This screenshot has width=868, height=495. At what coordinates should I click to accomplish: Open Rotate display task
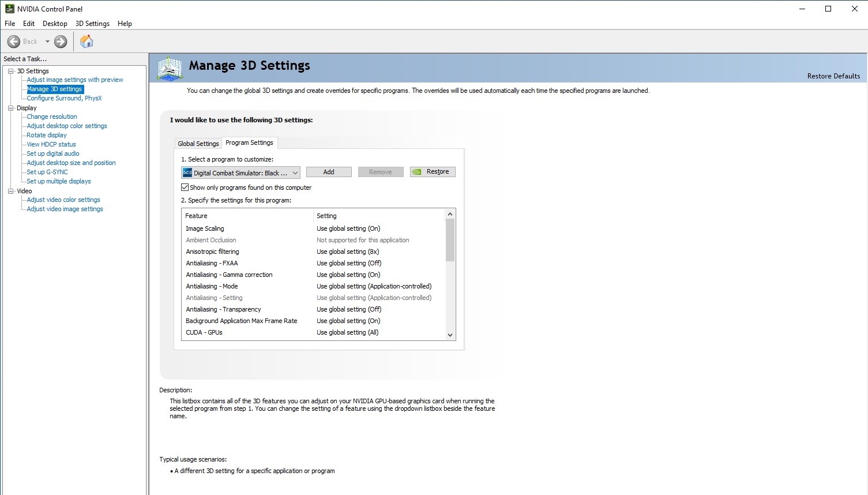click(x=47, y=135)
